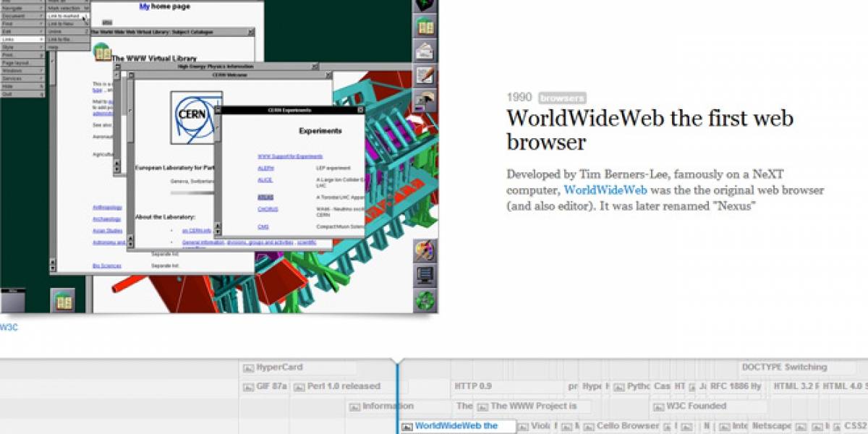Open the Style menu item in NeXT menu
The height and width of the screenshot is (434, 868).
22,47
